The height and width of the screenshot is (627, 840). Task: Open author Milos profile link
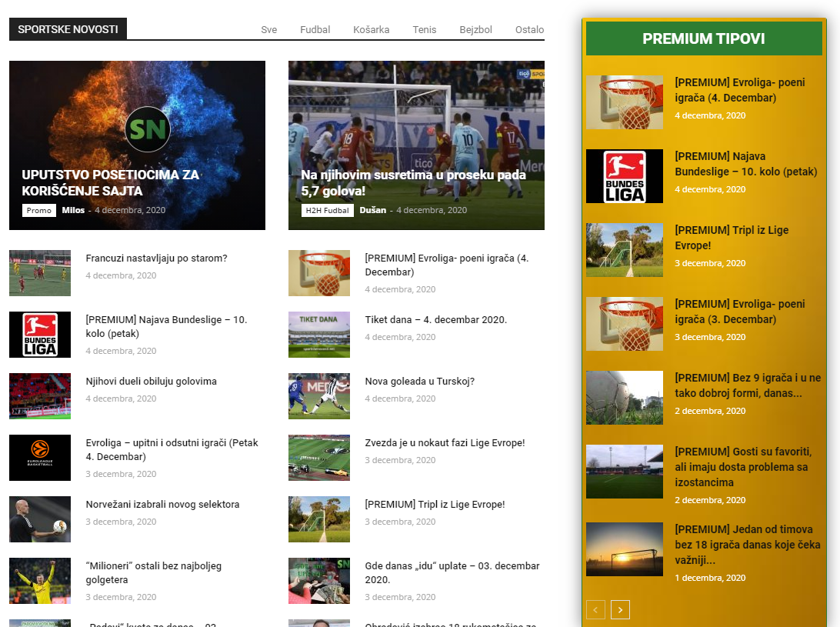[x=73, y=210]
